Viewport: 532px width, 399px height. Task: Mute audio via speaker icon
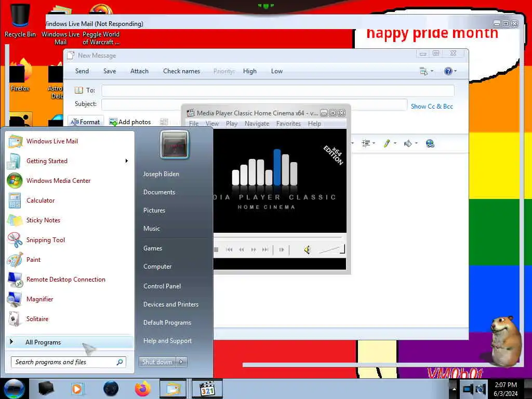coord(307,250)
